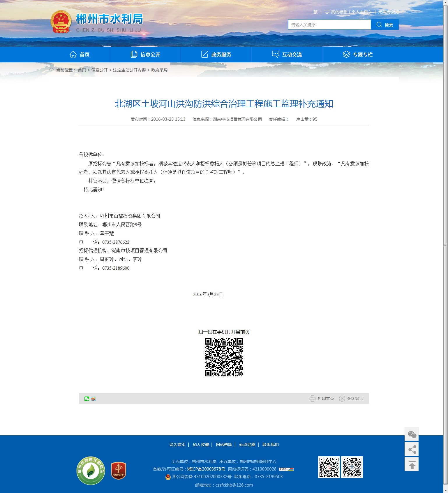The width and height of the screenshot is (448, 493).
Task: Go to 政府采购 in breadcrumb
Action: click(x=159, y=70)
